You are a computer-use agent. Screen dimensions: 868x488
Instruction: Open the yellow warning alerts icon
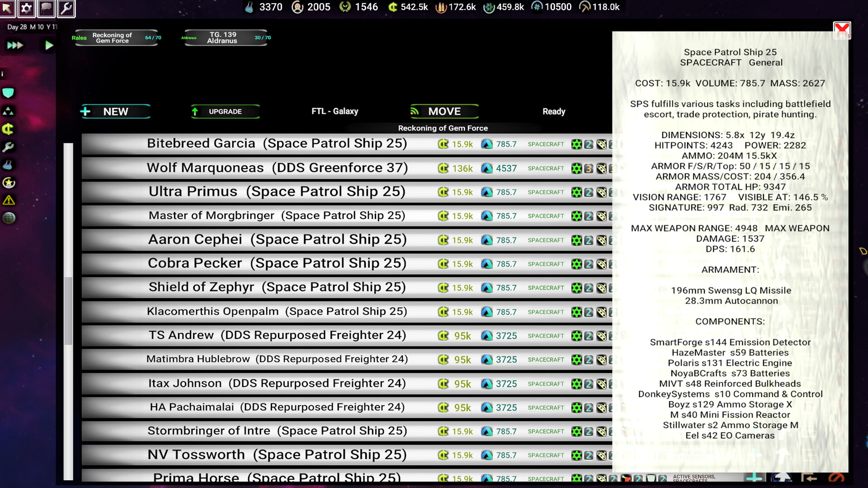click(x=9, y=200)
